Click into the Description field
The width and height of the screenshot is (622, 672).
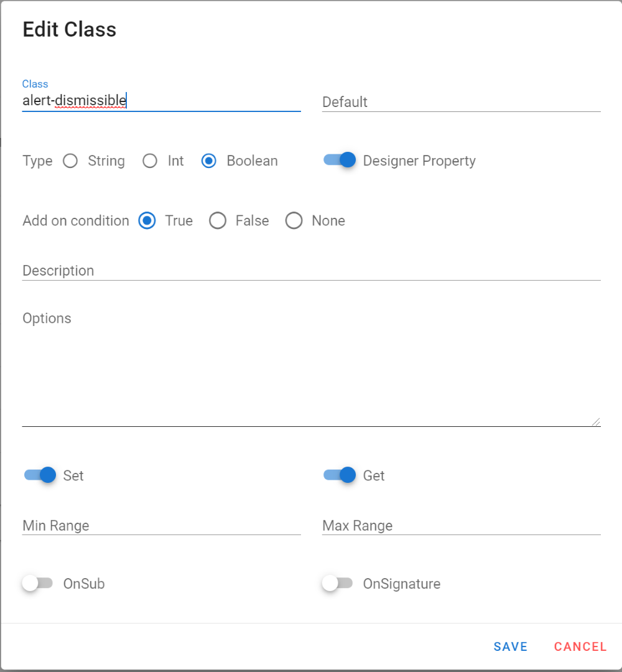click(x=311, y=271)
